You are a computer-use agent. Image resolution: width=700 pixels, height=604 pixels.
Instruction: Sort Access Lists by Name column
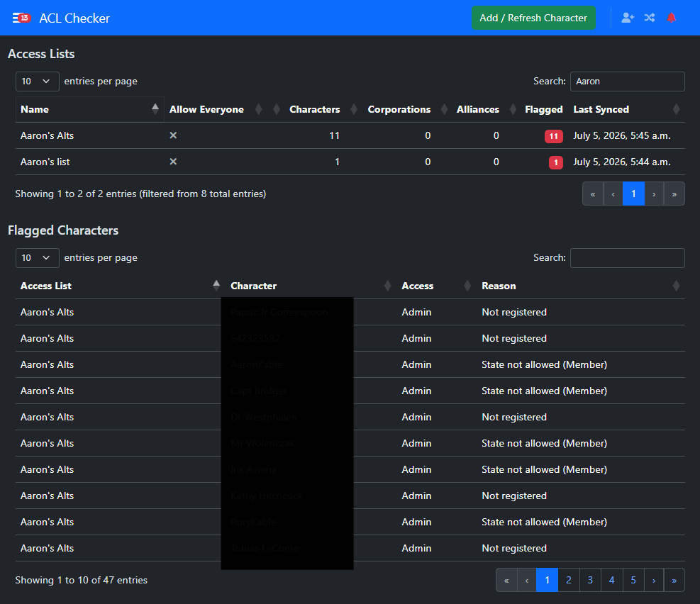pyautogui.click(x=90, y=109)
